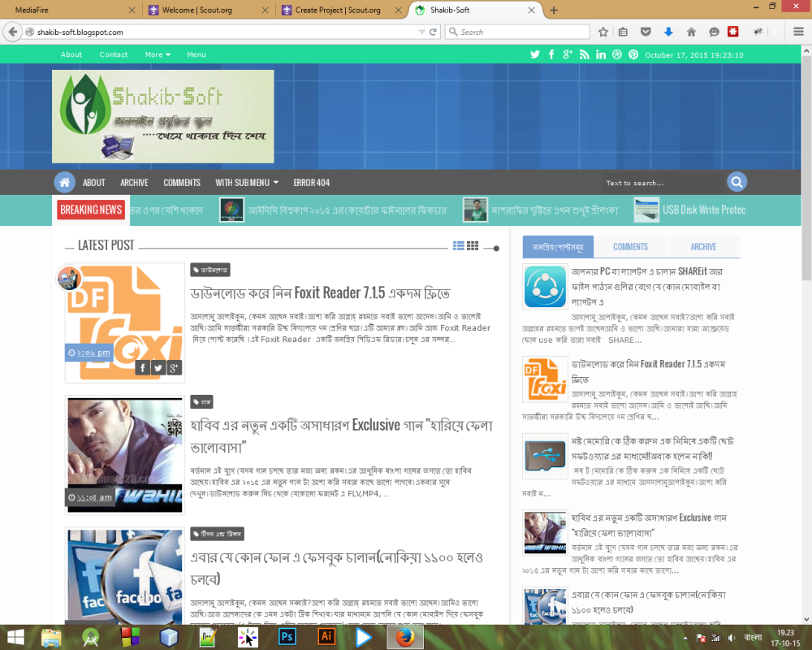Screen dimensions: 812x650
Task: Close the Shakib-Soft tab
Action: (x=531, y=11)
